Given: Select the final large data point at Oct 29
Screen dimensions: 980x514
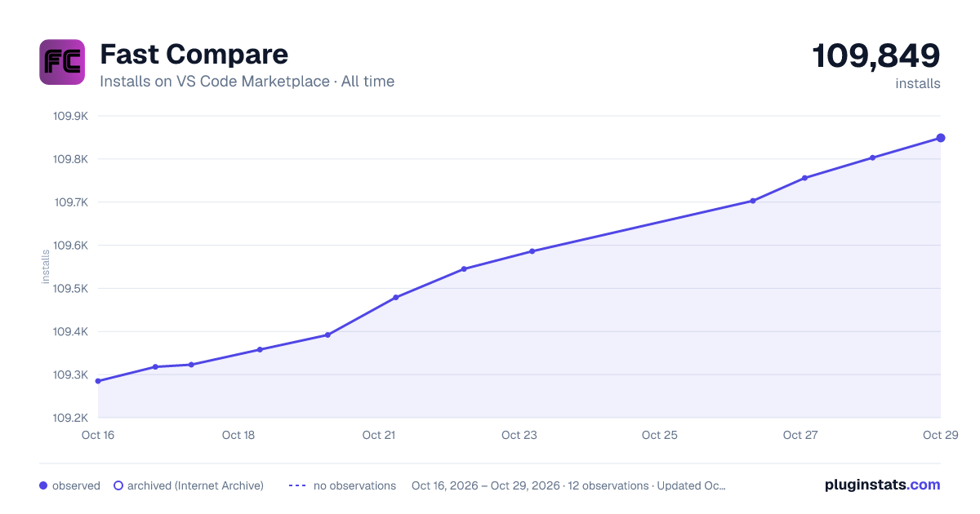Looking at the screenshot, I should pyautogui.click(x=941, y=138).
